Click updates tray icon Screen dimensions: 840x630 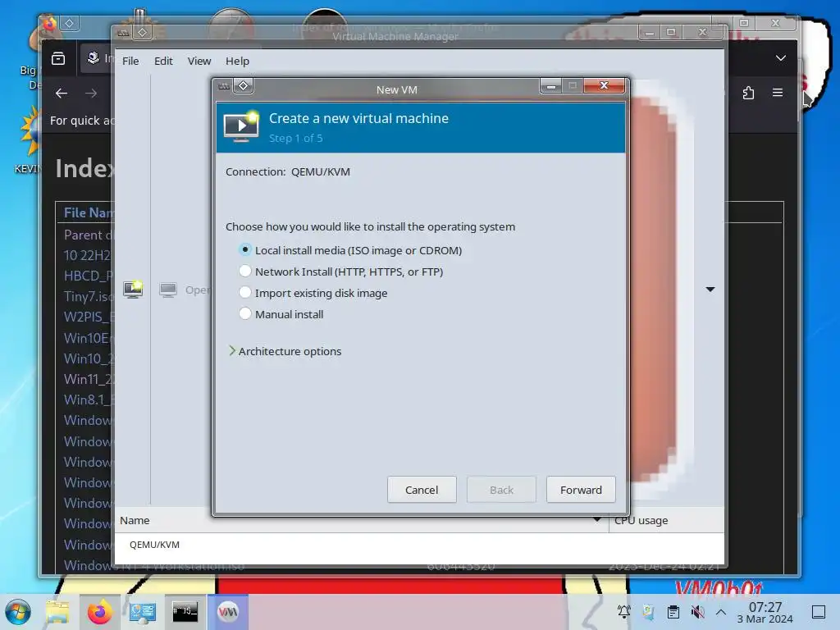648,612
